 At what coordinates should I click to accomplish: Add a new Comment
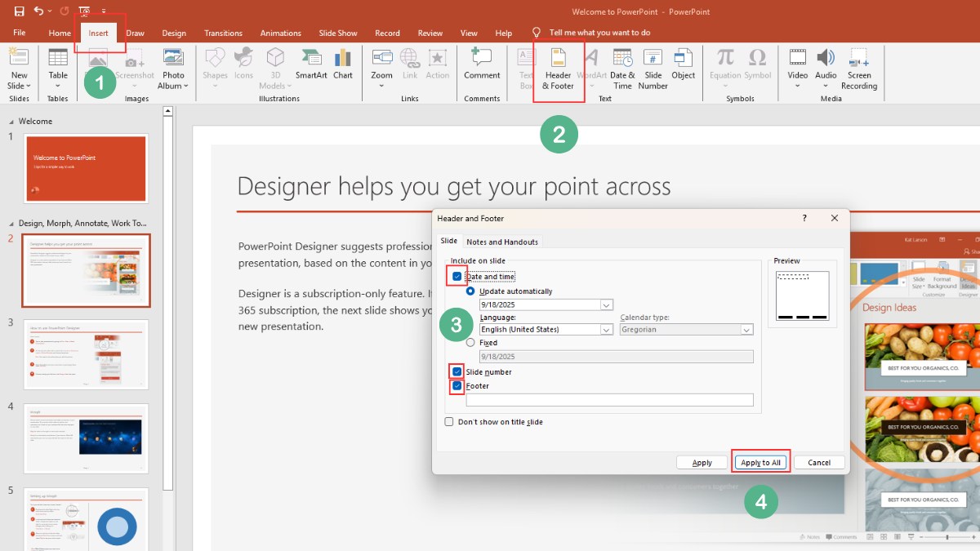(x=481, y=69)
